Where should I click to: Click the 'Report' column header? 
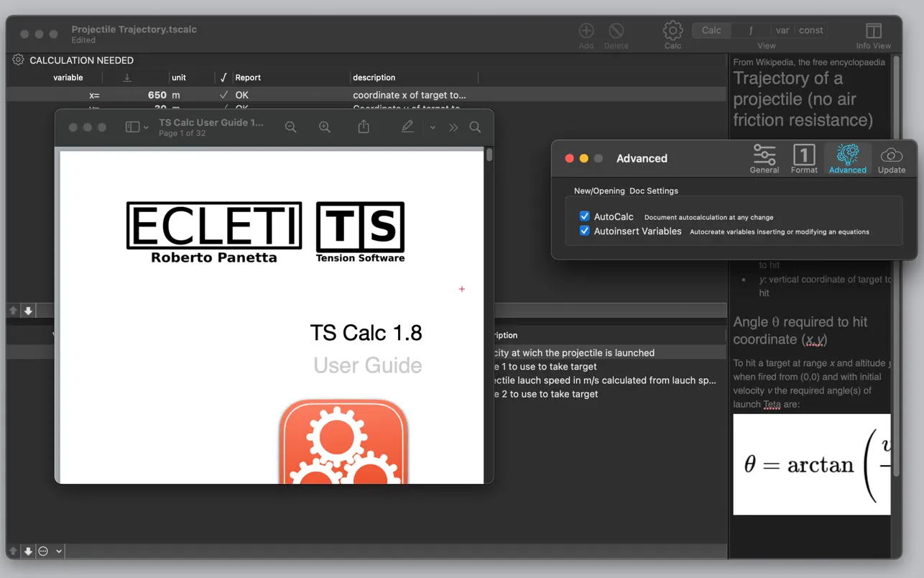[248, 77]
